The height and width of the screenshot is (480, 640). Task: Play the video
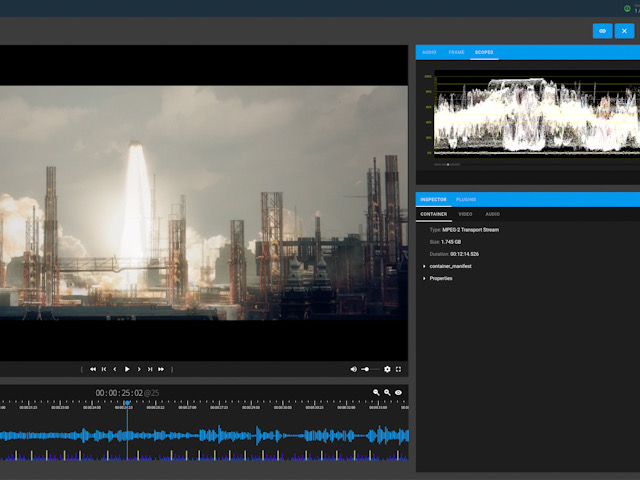point(127,369)
